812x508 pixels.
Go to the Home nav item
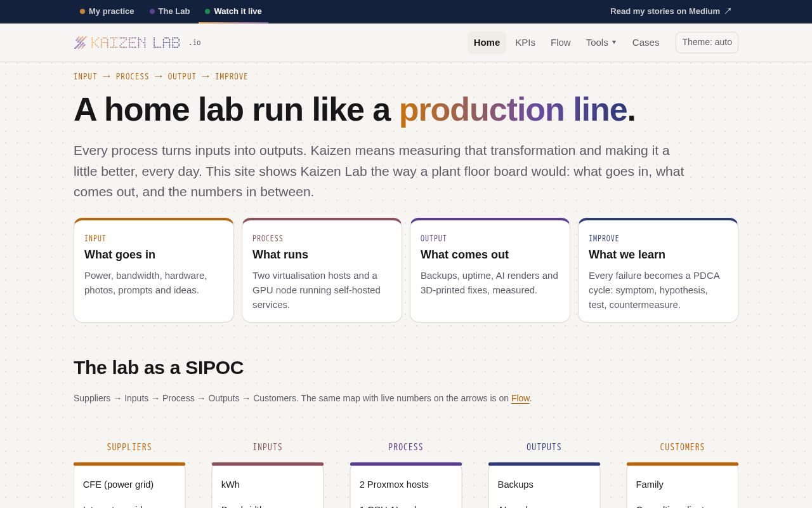487,43
